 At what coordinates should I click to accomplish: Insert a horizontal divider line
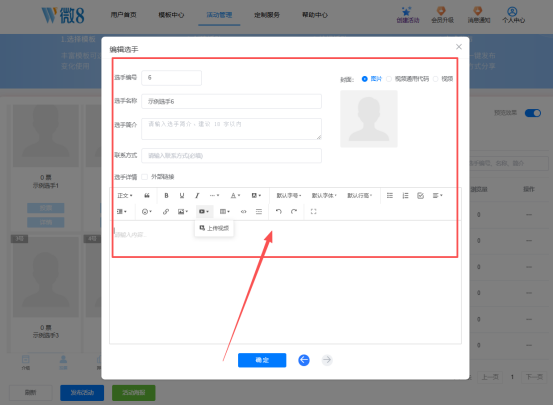coord(259,212)
